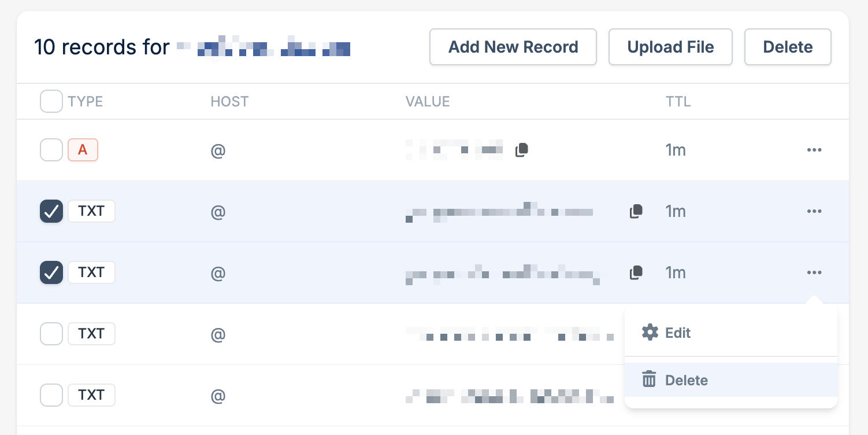Open the ellipsis menu on the third TXT record
868x435 pixels.
814,272
